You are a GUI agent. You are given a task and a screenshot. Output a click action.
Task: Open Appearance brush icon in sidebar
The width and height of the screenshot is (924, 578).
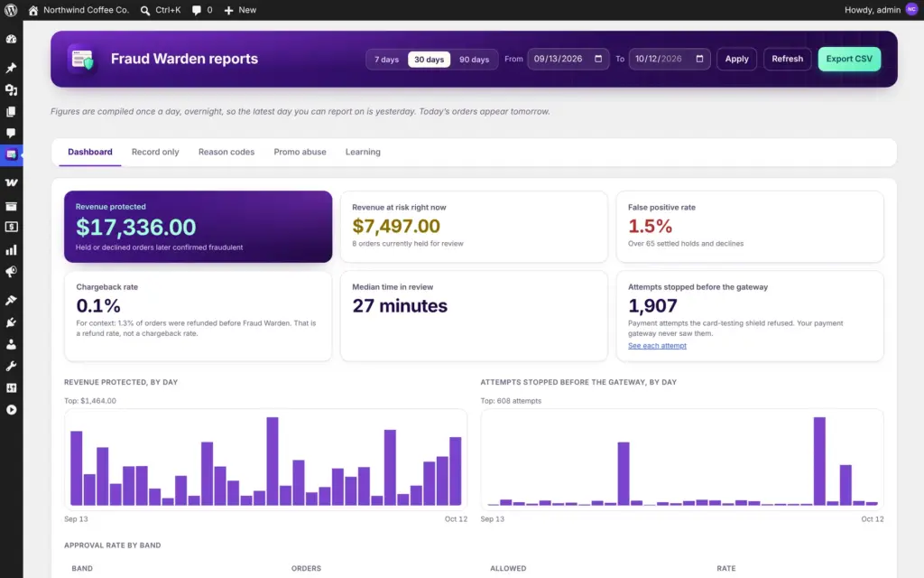tap(11, 300)
